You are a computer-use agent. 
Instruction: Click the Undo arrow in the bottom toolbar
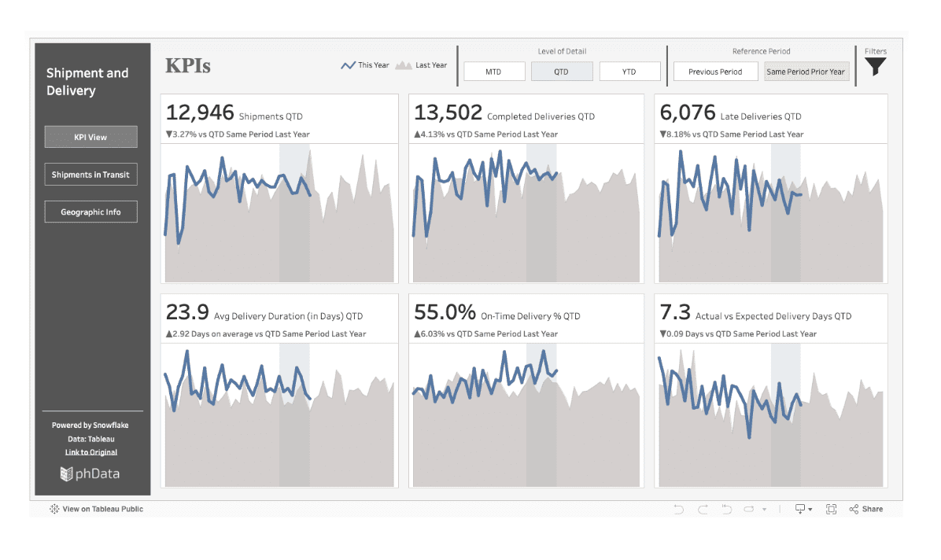click(x=678, y=510)
